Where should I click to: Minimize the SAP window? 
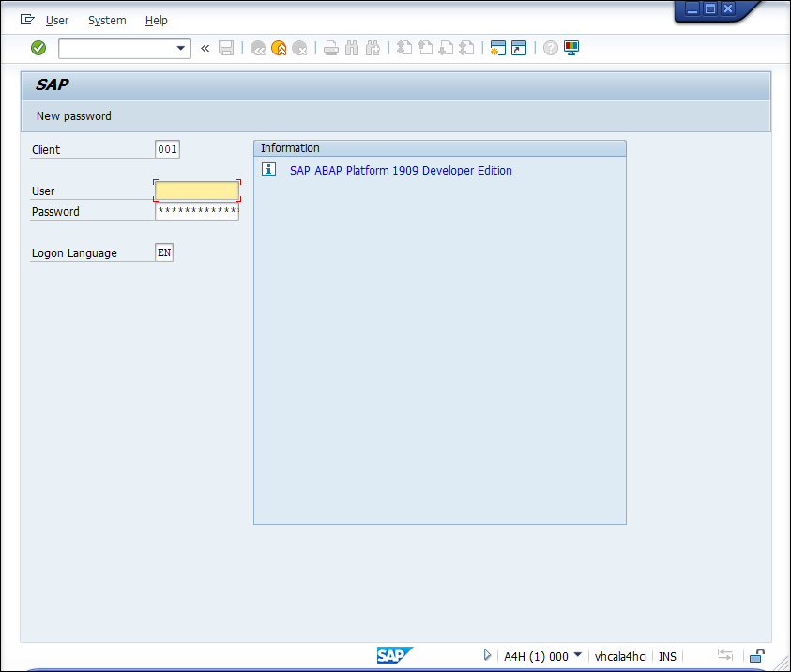[692, 8]
